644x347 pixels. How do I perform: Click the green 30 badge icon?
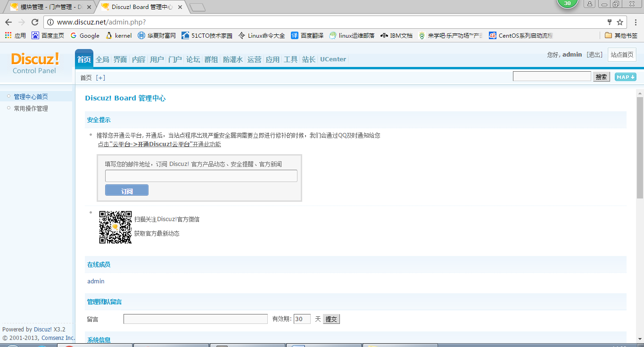567,3
